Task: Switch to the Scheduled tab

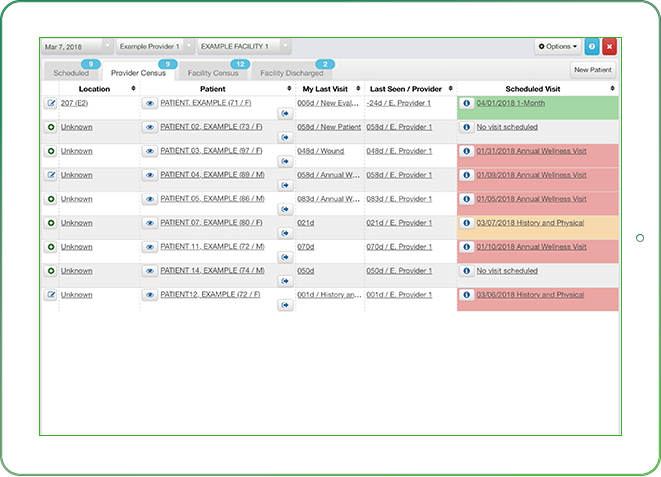Action: pos(71,73)
